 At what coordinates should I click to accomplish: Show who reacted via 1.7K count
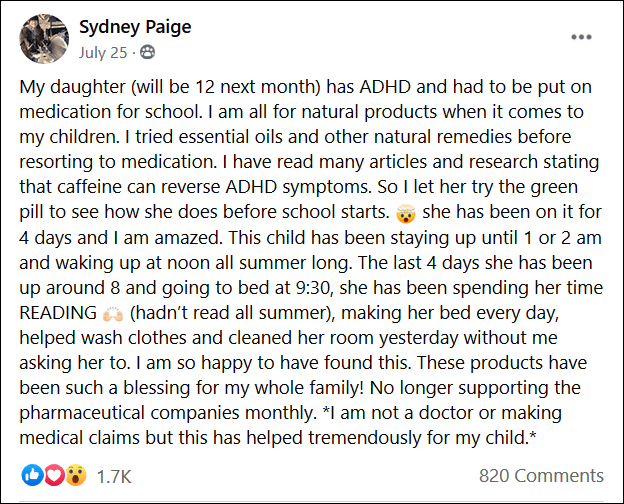tap(114, 476)
